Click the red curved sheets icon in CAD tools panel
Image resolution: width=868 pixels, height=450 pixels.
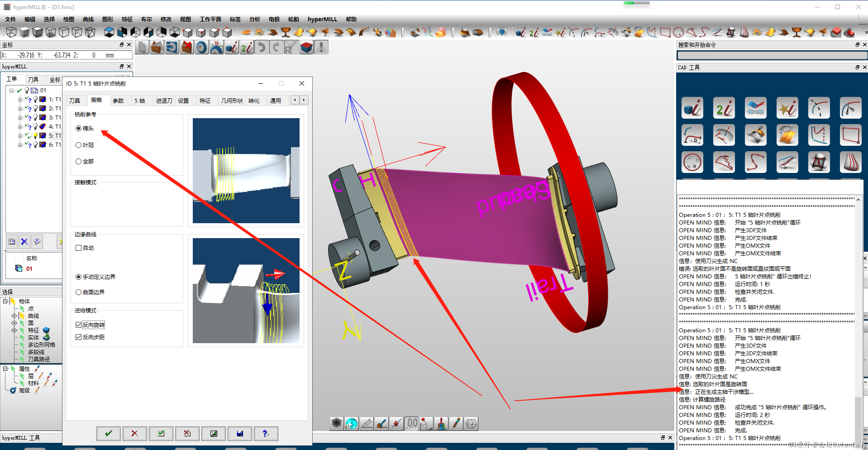[850, 162]
